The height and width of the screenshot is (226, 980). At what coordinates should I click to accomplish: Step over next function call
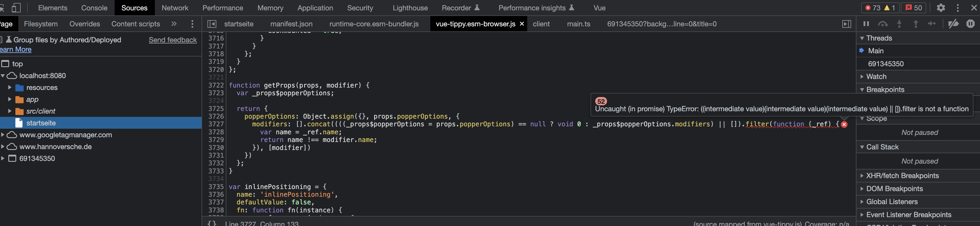click(882, 24)
